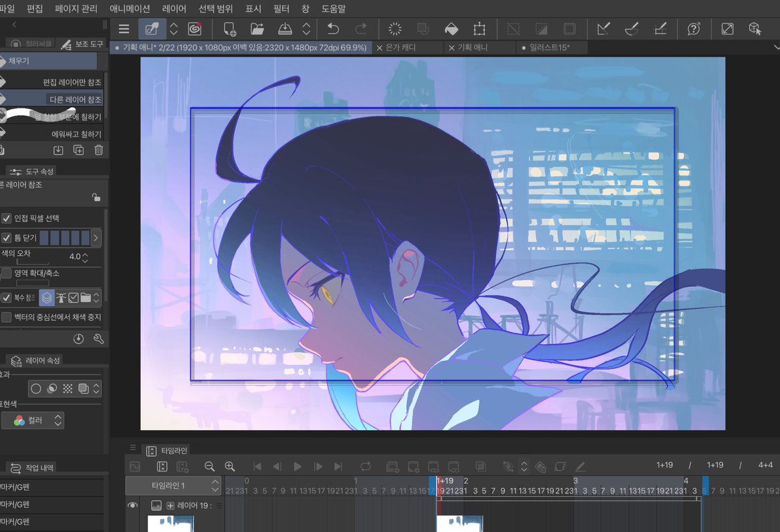Viewport: 780px width, 532px height.
Task: Adjust 색의 오차 4.0 stepper arrows
Action: (84, 257)
